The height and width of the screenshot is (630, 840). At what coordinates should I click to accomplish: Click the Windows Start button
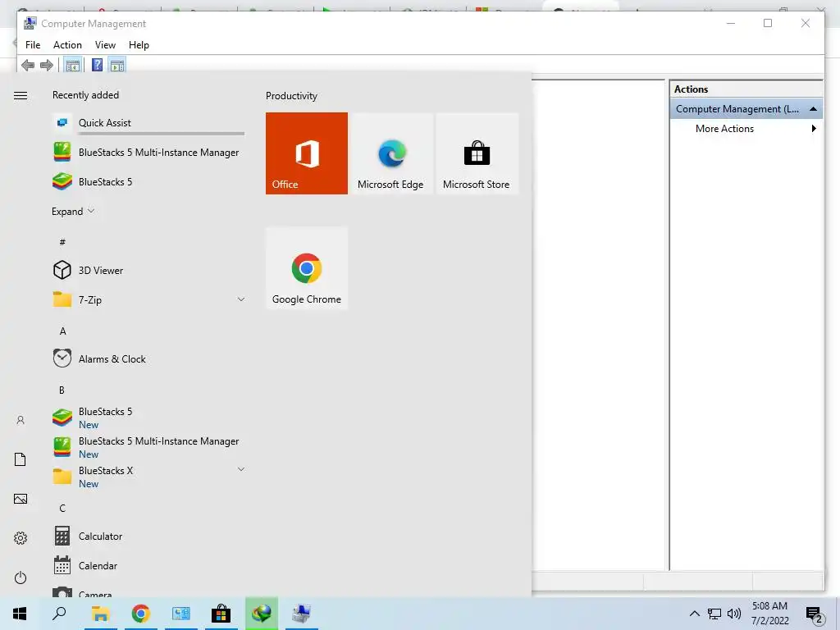(x=20, y=614)
